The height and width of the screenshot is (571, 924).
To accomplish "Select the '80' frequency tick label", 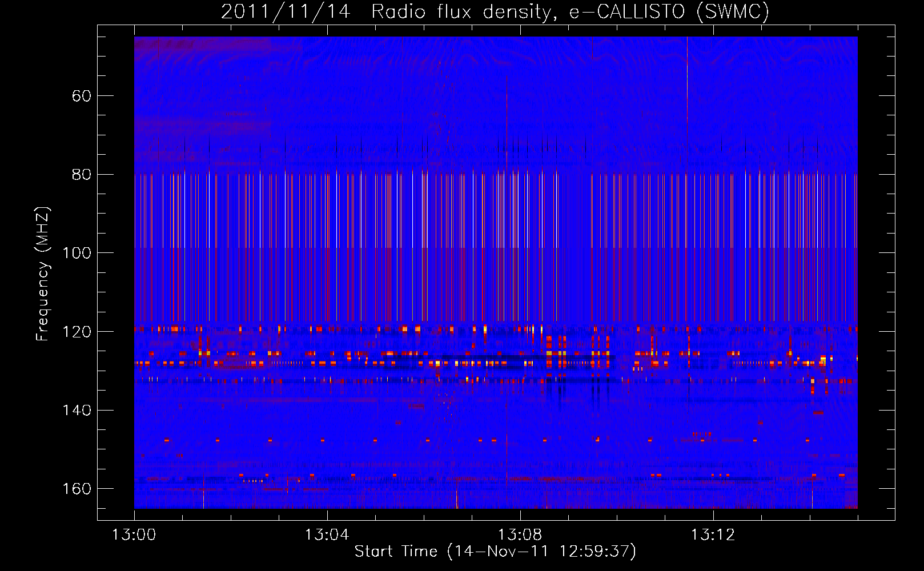I will pos(82,175).
